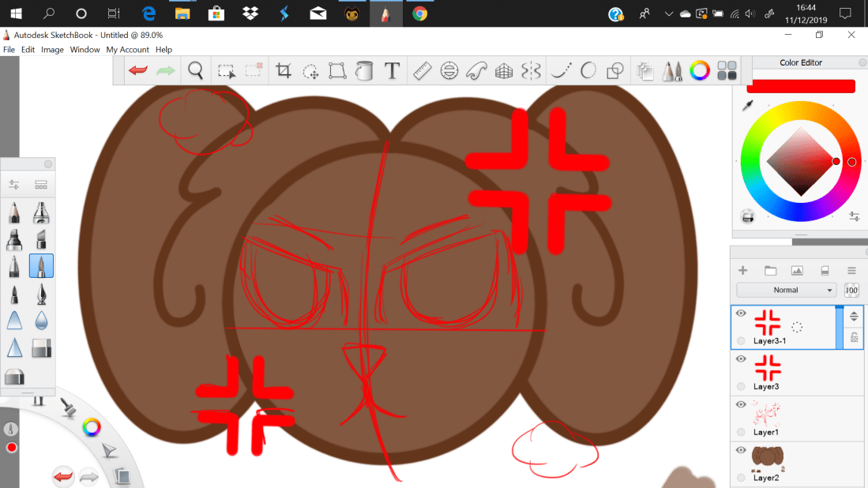Open the Normal blend mode dropdown
Screen dimensions: 868x488
tap(786, 290)
